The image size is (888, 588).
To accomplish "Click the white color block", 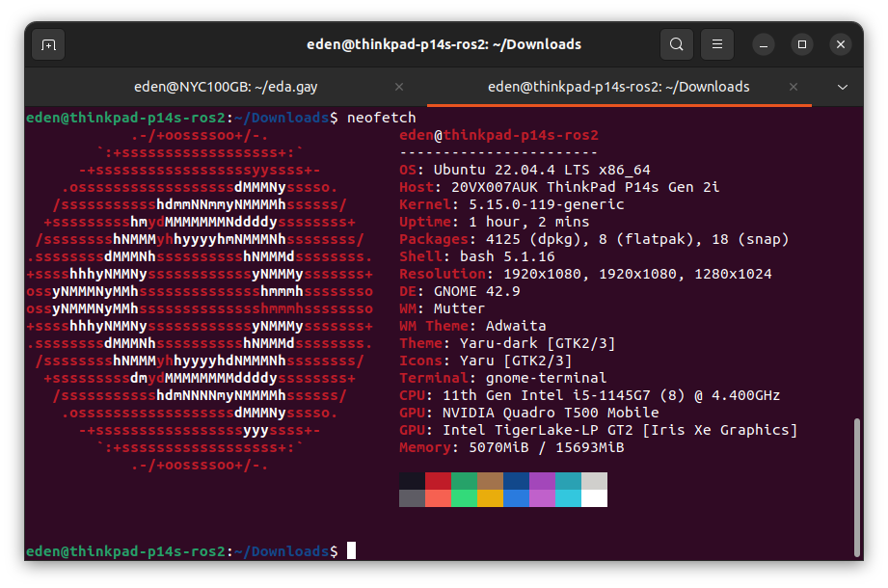I will point(594,497).
